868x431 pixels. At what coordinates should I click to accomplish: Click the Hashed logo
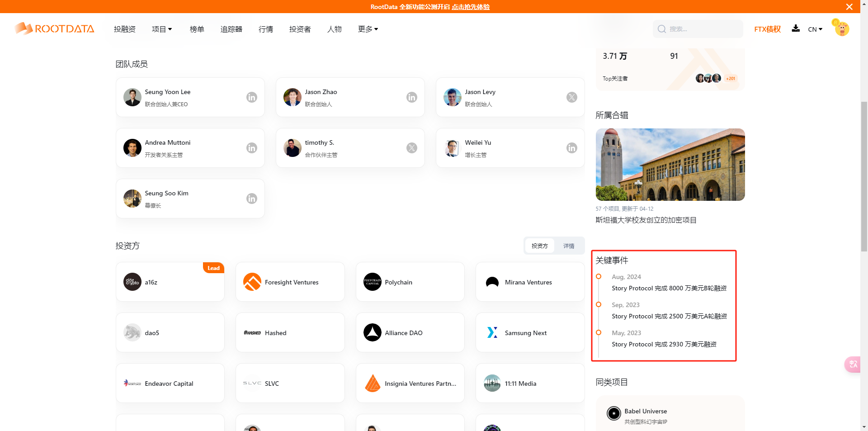tap(252, 332)
